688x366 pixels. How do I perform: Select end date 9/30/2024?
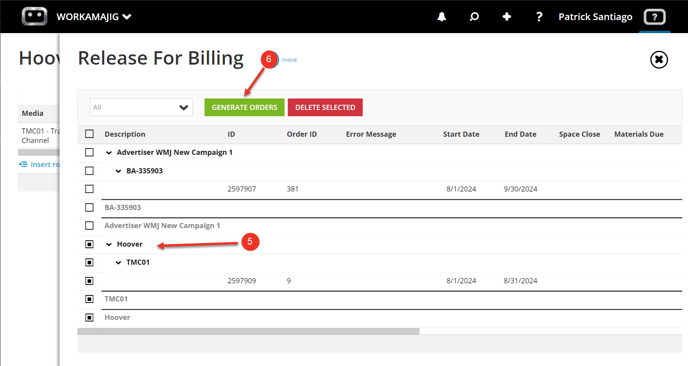click(x=520, y=189)
